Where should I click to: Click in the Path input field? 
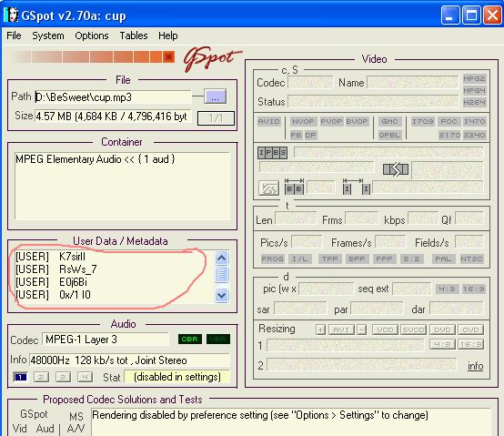click(113, 97)
